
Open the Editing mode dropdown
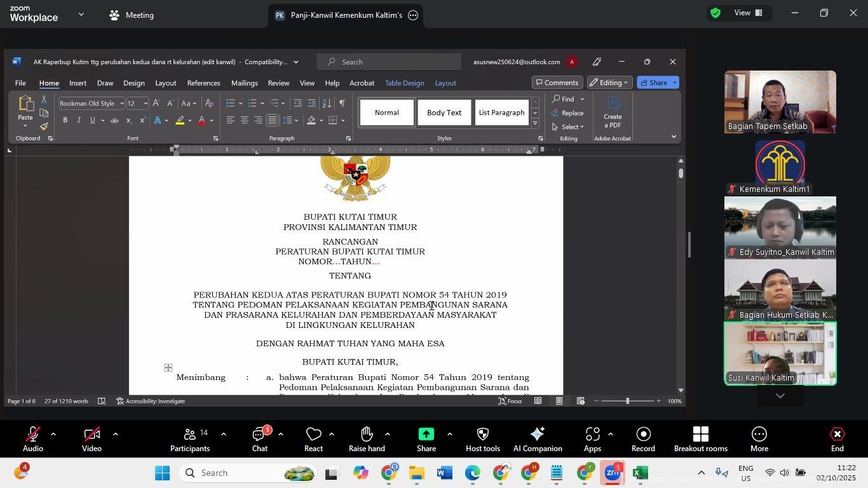[x=609, y=83]
